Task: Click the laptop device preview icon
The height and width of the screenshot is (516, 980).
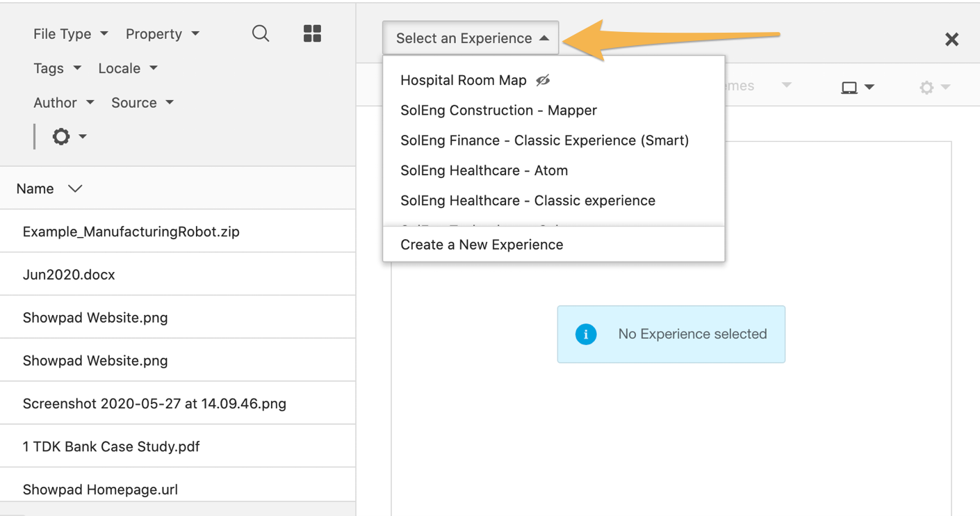Action: pyautogui.click(x=849, y=87)
